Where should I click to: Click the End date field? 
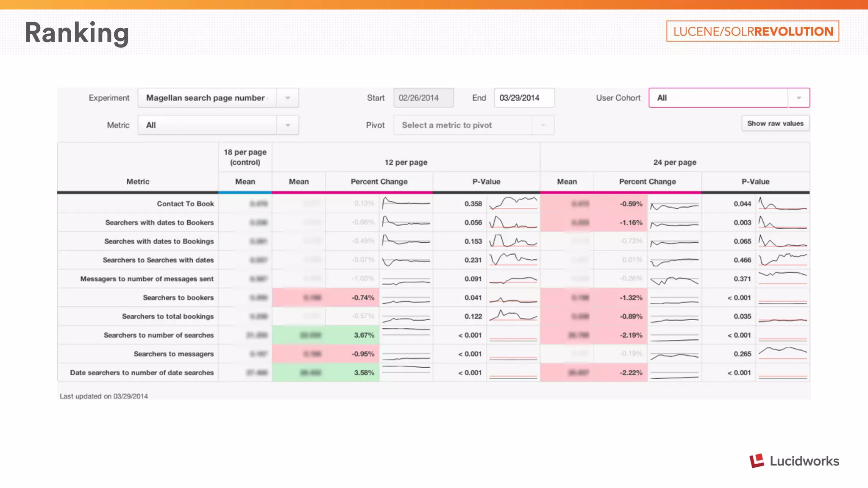[524, 98]
